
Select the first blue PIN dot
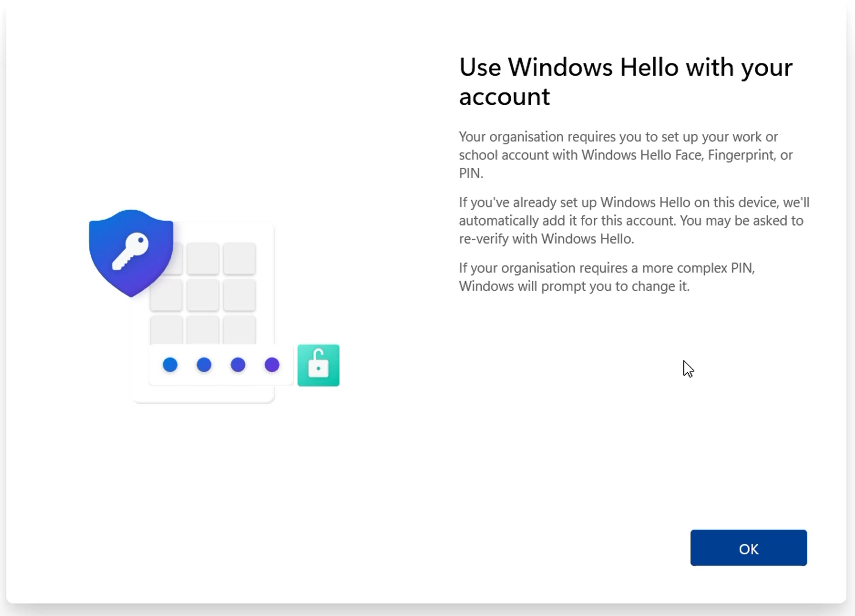pyautogui.click(x=169, y=365)
